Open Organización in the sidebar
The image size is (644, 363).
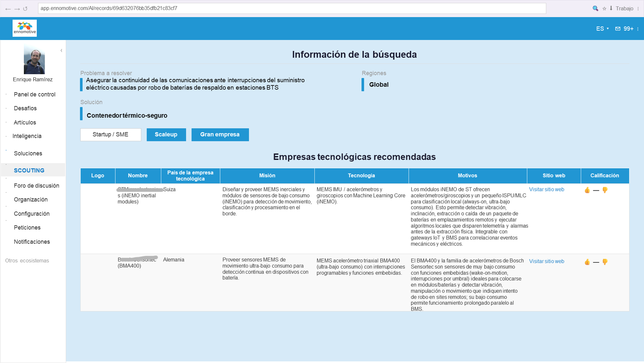pos(31,200)
